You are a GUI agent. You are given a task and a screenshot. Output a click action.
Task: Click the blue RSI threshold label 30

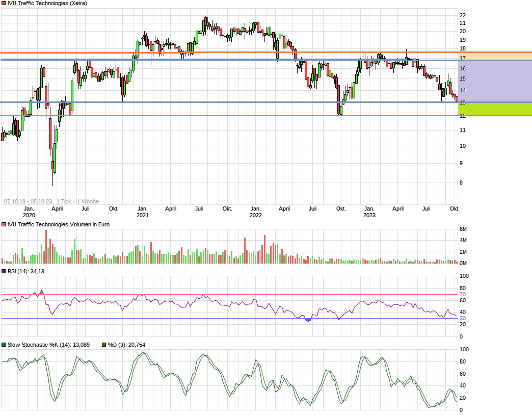pos(463,318)
